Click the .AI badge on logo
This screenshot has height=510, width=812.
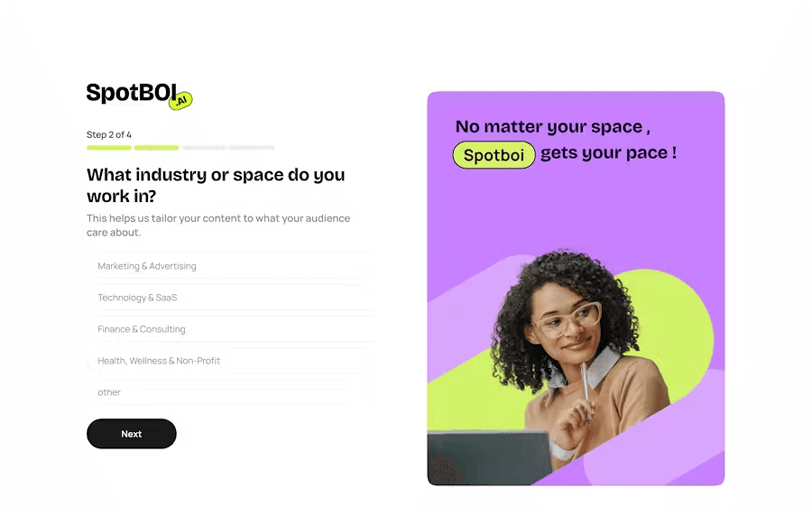(180, 101)
